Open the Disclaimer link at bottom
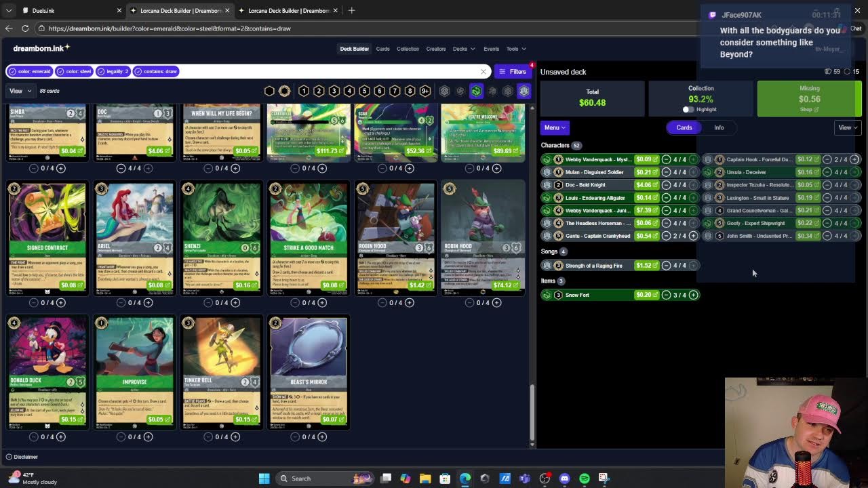This screenshot has height=488, width=868. coord(21,457)
